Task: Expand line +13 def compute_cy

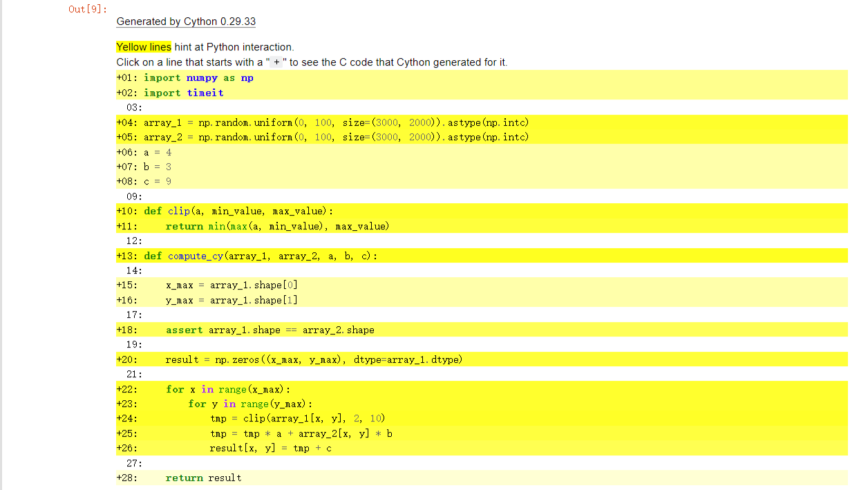Action: click(482, 256)
